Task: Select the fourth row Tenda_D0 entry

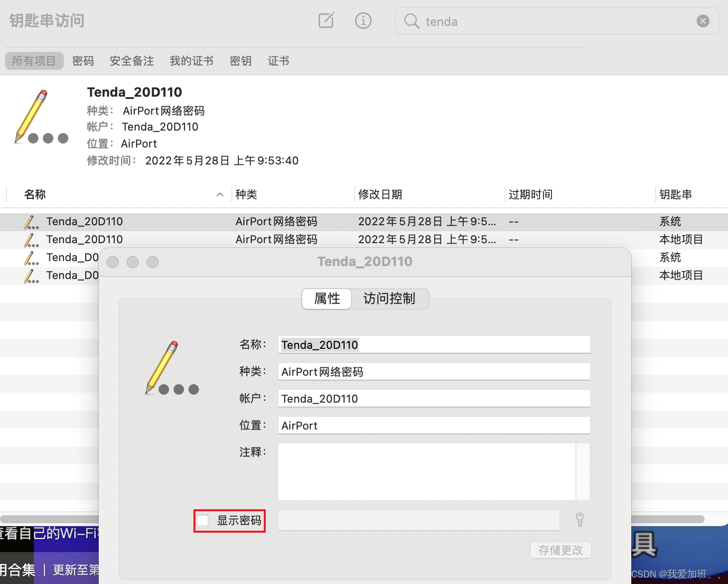Action: coord(72,276)
